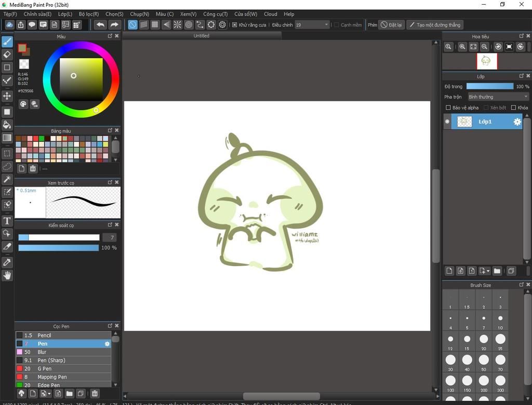532x405 pixels.
Task: Select the Magic Wand tool
Action: [7, 179]
